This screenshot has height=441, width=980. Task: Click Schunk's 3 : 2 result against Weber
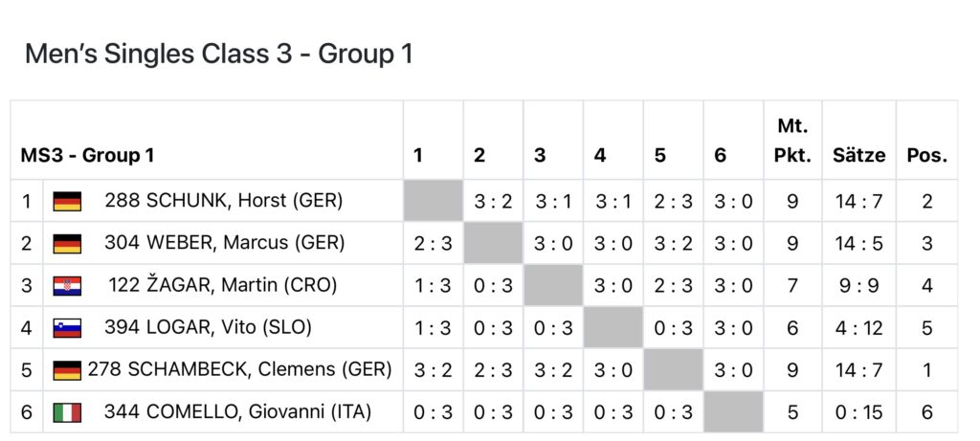click(493, 201)
